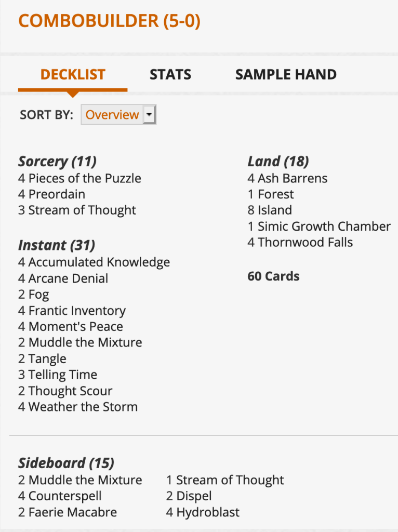Open the Accumulated Knowledge card
Screen dimensions: 398x532
[99, 262]
